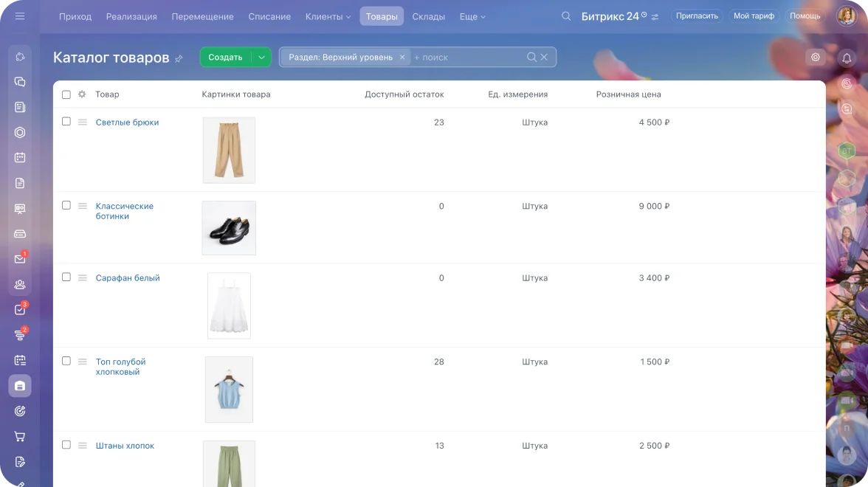Click the Мой тариф button
The image size is (868, 487).
[754, 16]
